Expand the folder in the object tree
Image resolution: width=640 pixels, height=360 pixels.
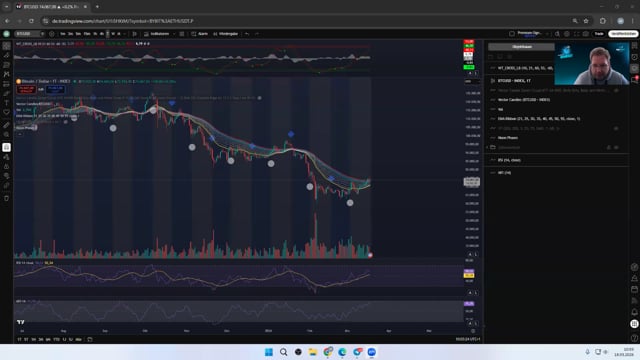coord(487,147)
